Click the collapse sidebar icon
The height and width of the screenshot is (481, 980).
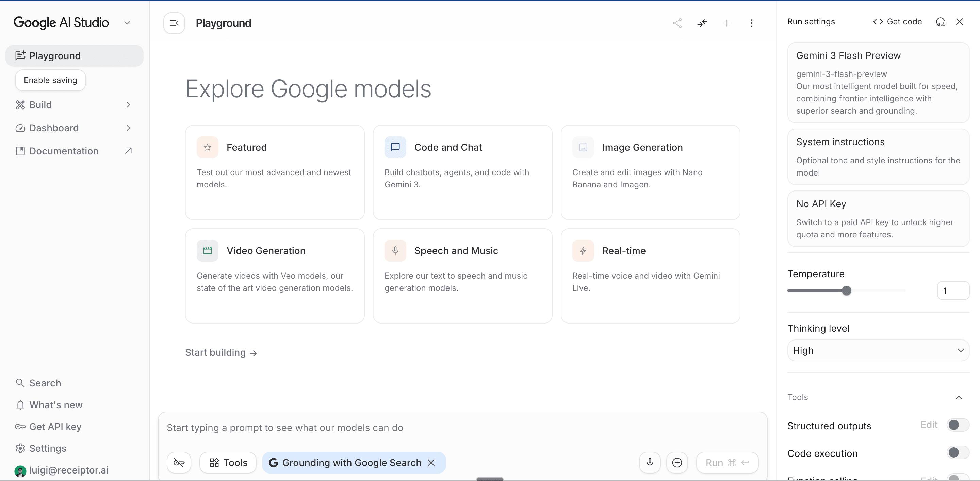pos(174,23)
